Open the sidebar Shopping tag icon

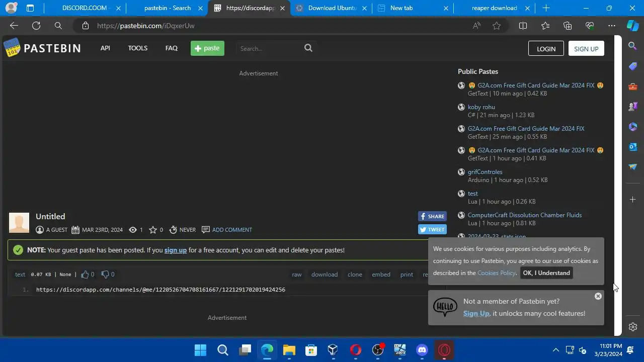click(633, 66)
